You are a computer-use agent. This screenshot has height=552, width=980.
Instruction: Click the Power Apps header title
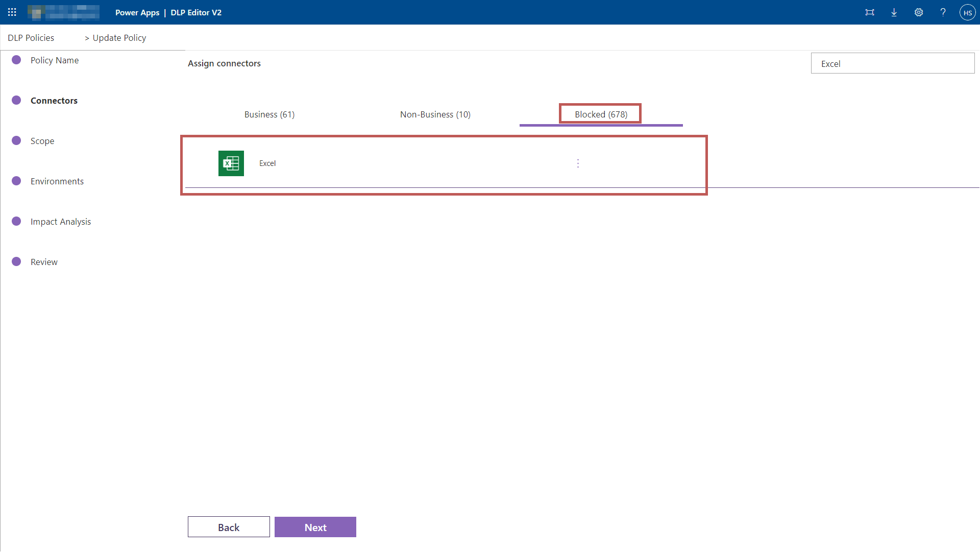pos(137,12)
